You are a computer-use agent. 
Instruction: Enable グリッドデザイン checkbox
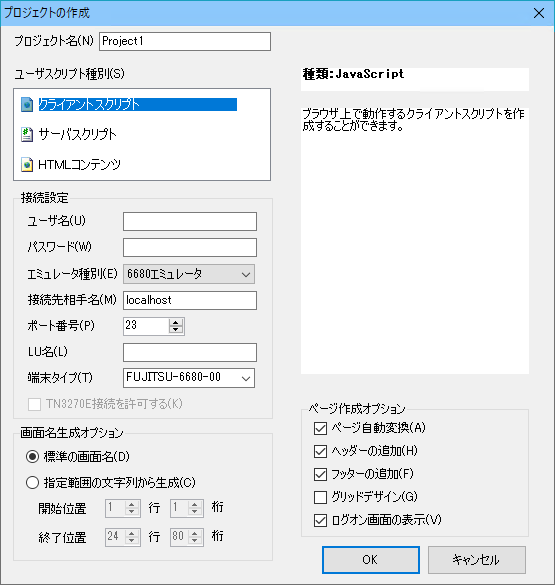[x=320, y=497]
